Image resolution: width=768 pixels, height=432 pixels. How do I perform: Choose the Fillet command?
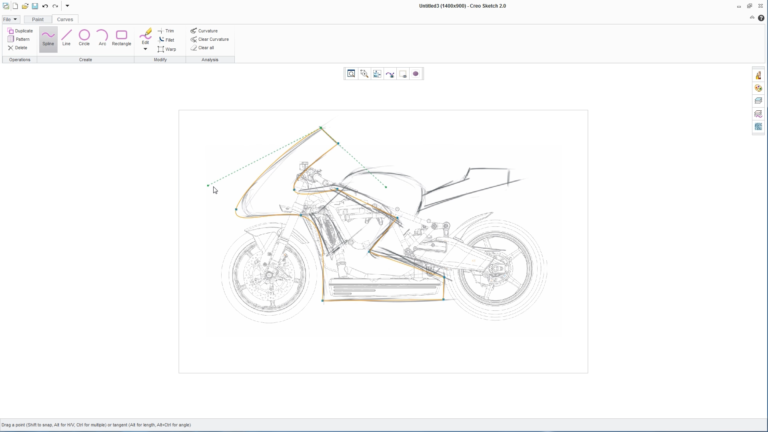point(166,40)
